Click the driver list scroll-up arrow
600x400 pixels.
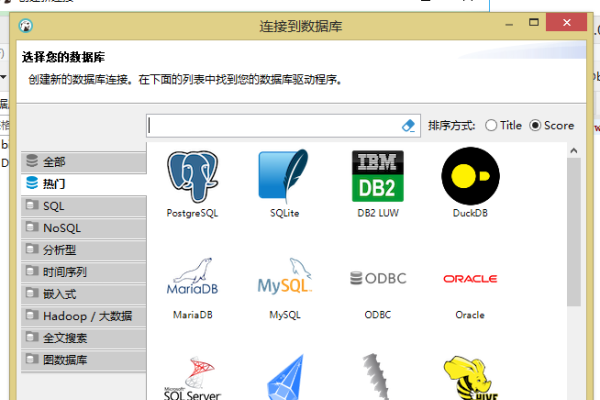point(574,151)
